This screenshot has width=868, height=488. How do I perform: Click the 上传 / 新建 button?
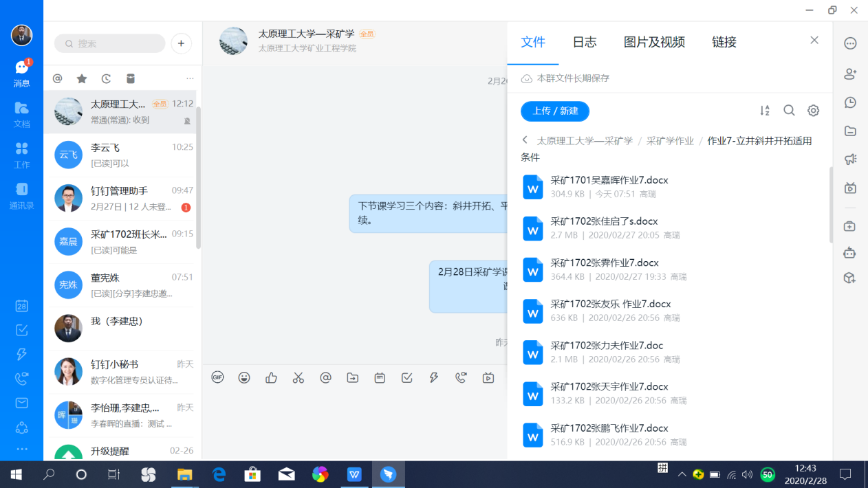555,111
